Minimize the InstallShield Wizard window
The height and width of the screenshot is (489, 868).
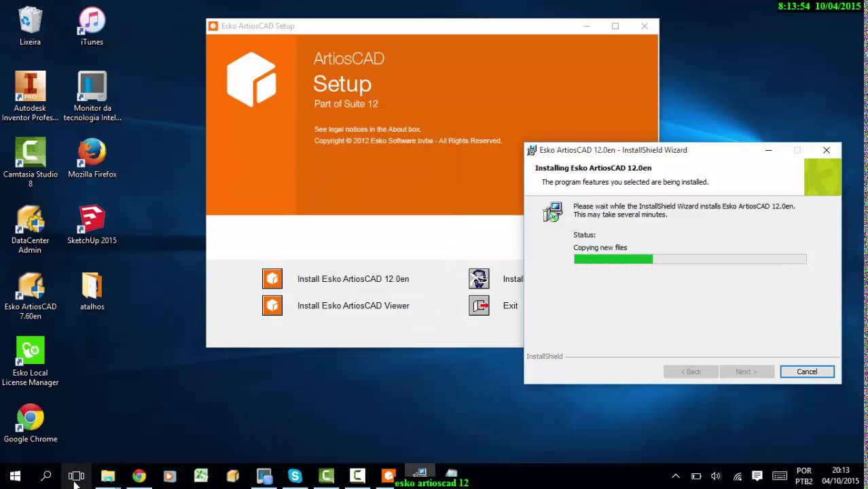[768, 150]
